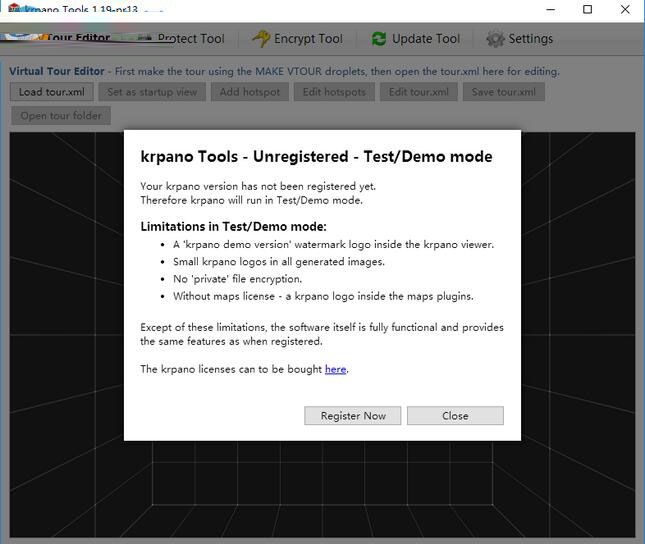The height and width of the screenshot is (544, 645).
Task: Click the 'Without maps license' bullet line
Action: click(x=323, y=296)
